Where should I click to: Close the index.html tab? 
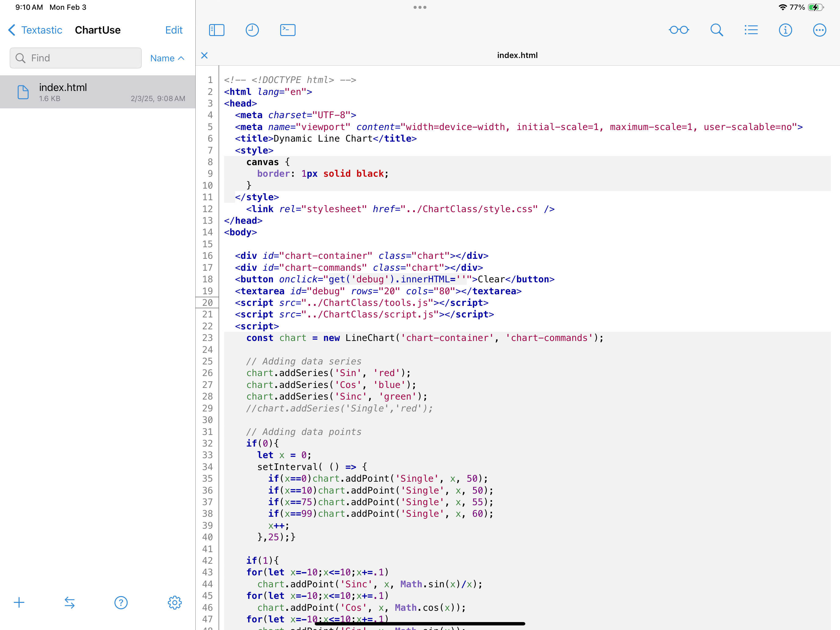(x=204, y=56)
